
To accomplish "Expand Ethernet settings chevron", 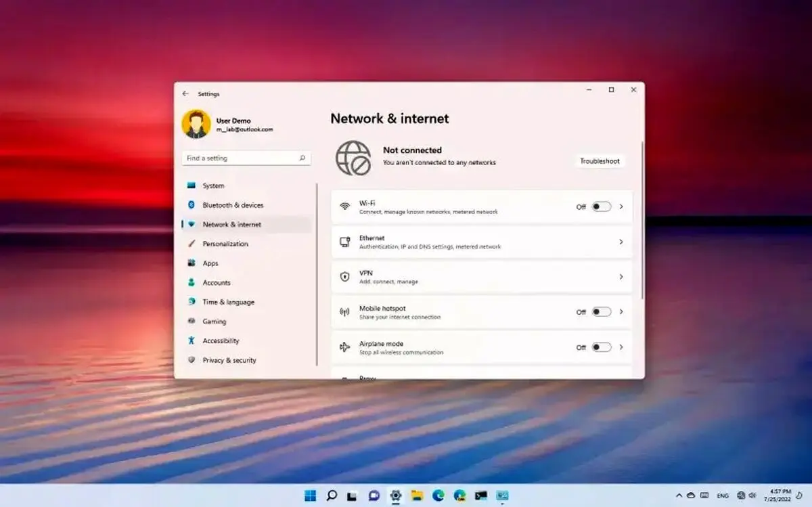I will point(621,242).
